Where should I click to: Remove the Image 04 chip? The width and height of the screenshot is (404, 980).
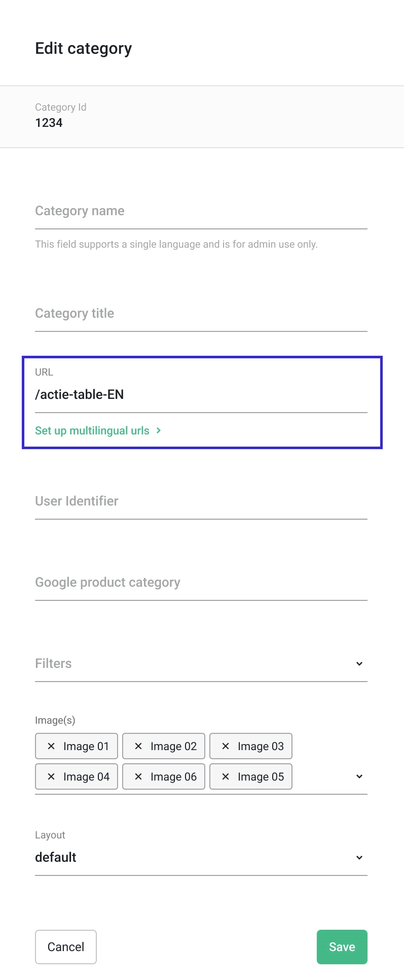click(51, 776)
